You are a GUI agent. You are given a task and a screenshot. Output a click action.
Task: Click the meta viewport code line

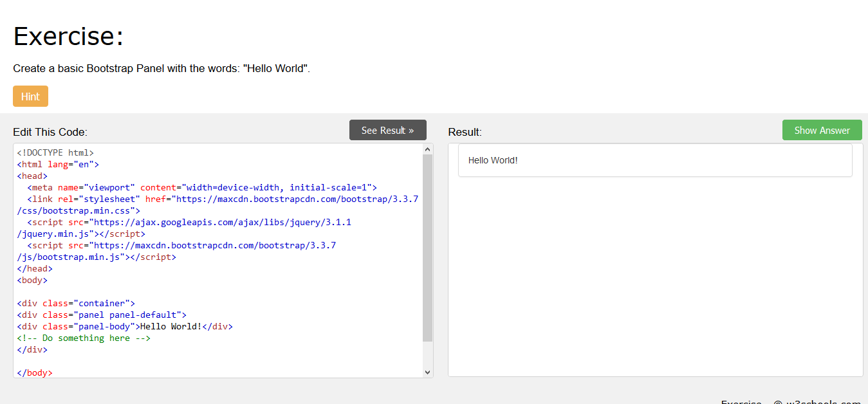coord(202,188)
